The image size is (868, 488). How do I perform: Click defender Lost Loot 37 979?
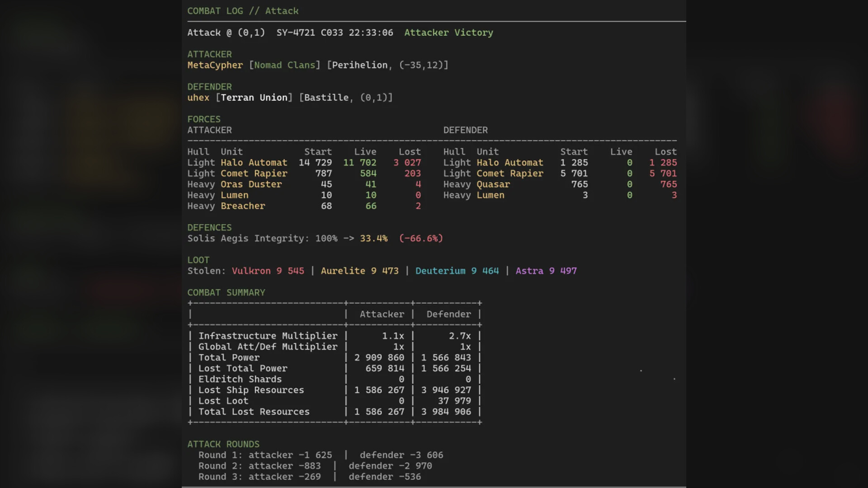coord(454,401)
